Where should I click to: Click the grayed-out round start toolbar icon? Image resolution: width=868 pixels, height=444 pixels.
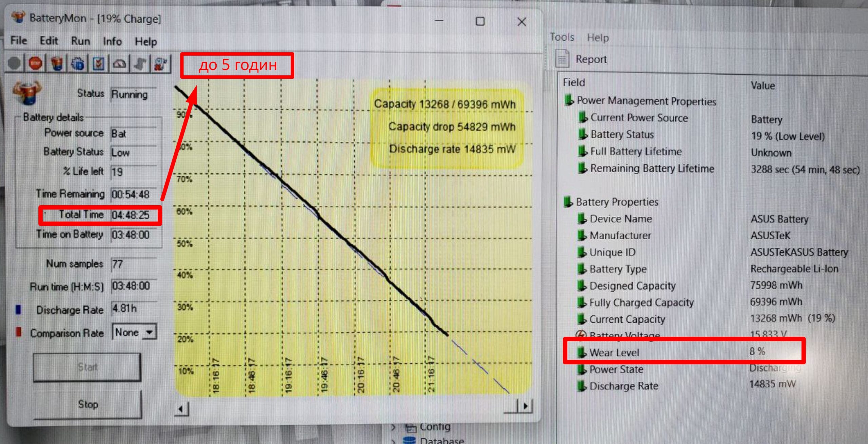[x=14, y=63]
